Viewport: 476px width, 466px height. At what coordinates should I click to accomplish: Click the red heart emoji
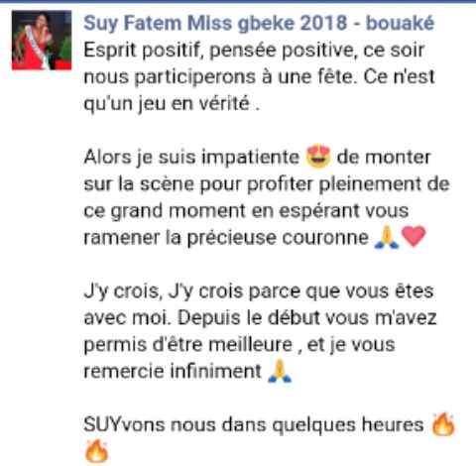tap(414, 236)
